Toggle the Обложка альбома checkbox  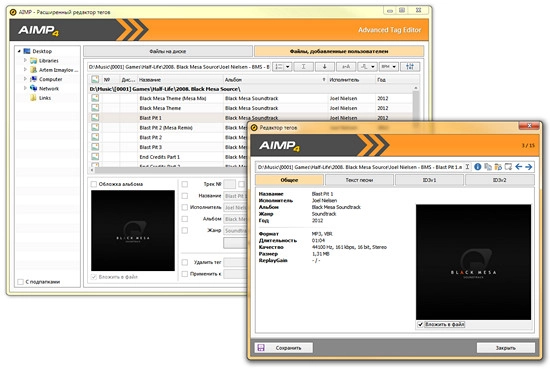point(94,184)
